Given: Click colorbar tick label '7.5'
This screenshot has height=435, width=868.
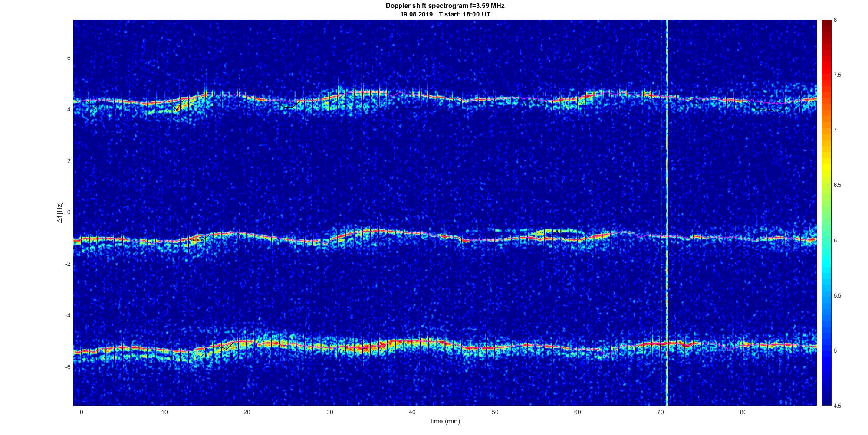Looking at the screenshot, I should [x=837, y=75].
